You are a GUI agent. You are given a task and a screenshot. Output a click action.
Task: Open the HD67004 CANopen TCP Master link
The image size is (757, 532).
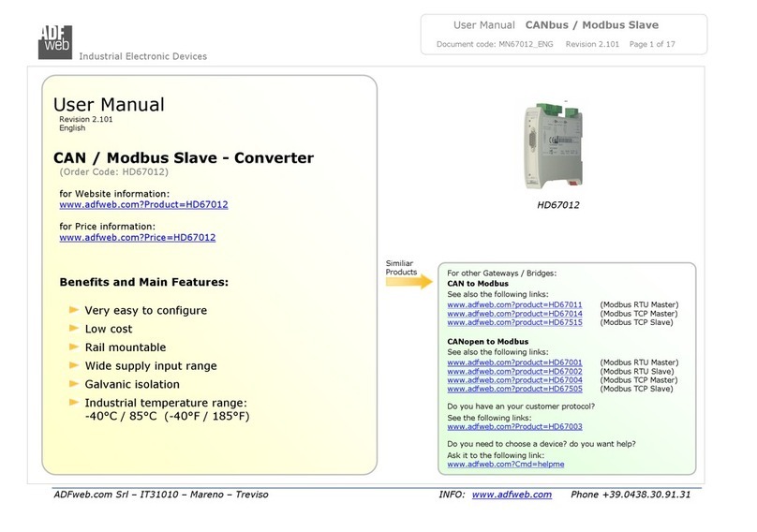(x=514, y=380)
